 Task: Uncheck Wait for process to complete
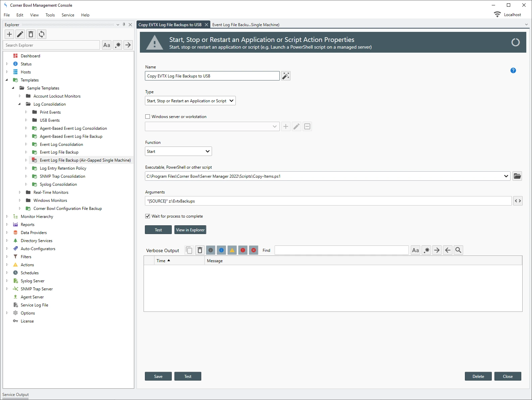point(148,216)
